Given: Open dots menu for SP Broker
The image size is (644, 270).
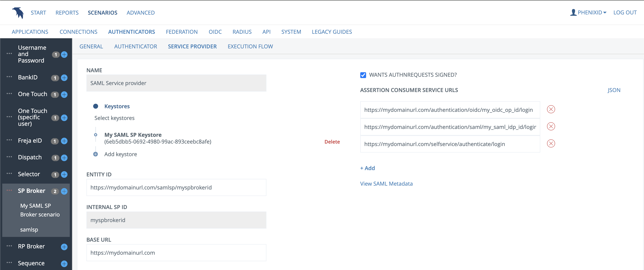Looking at the screenshot, I should tap(9, 190).
